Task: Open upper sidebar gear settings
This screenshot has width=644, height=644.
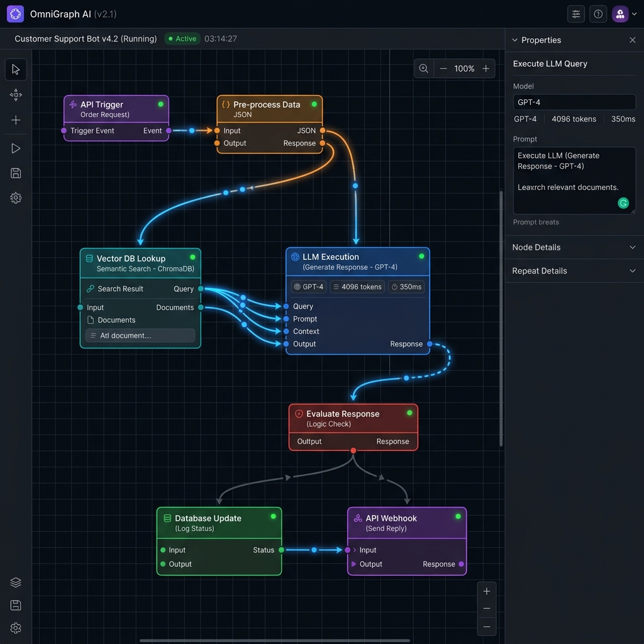Action: (16, 198)
